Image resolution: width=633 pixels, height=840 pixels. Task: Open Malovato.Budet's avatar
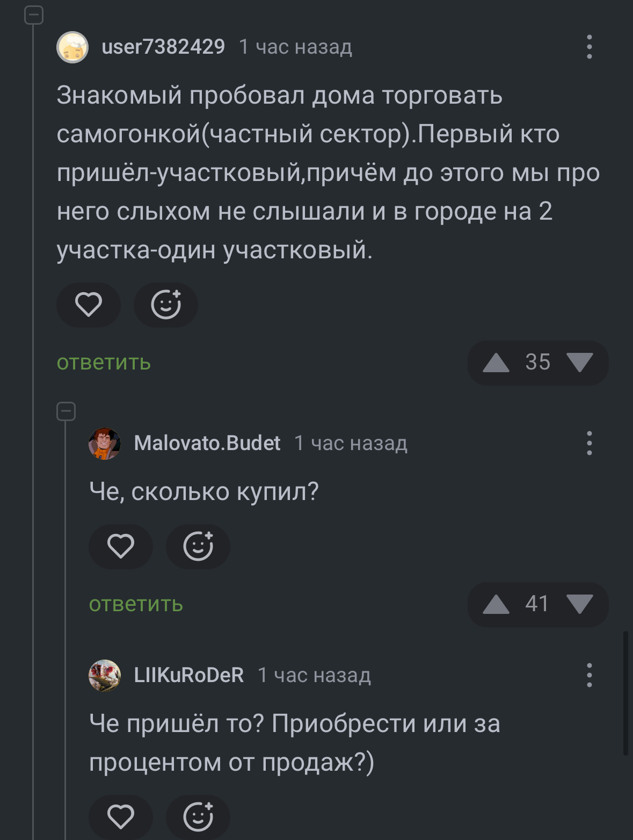coord(105,444)
